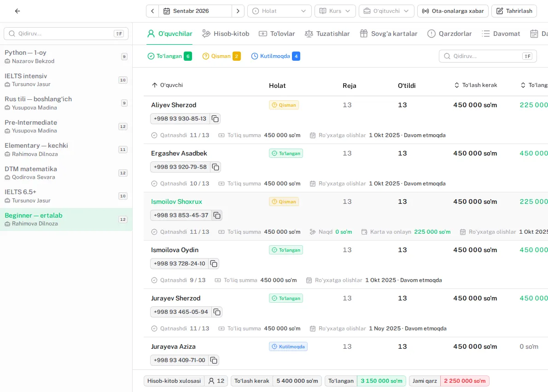Sort by the To'lash kerak column
This screenshot has width=548, height=392.
click(x=475, y=85)
